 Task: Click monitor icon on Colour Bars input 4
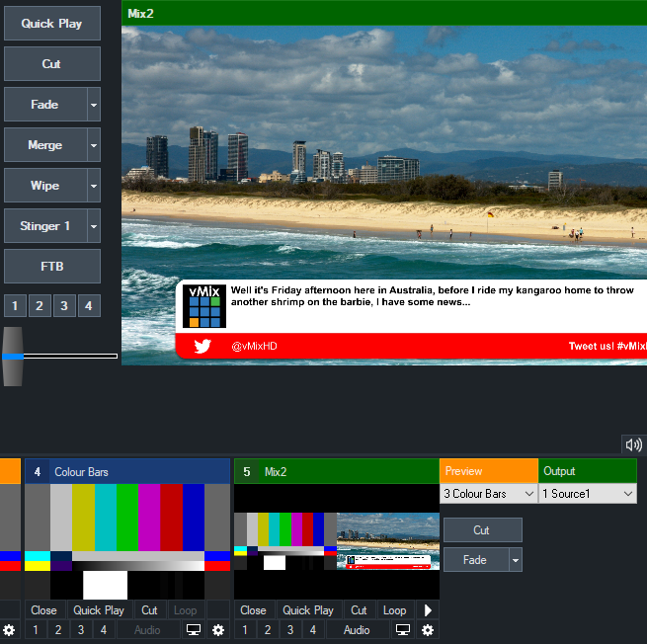click(193, 630)
